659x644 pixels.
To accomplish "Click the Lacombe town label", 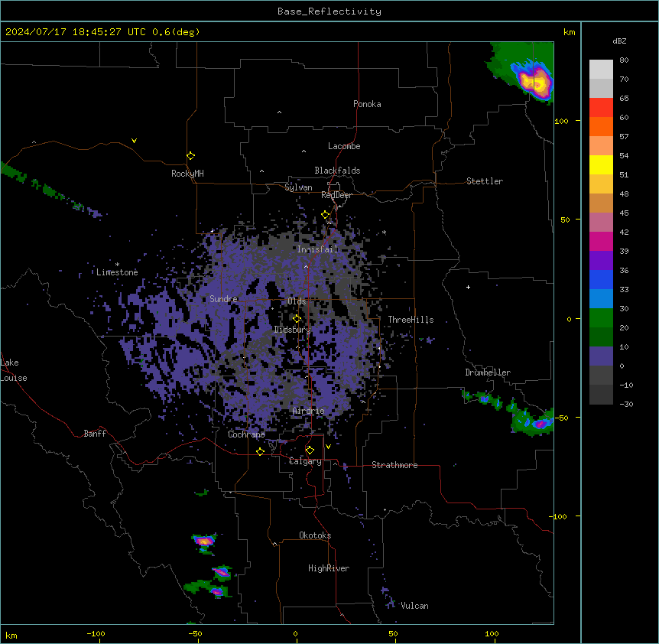I will (344, 146).
